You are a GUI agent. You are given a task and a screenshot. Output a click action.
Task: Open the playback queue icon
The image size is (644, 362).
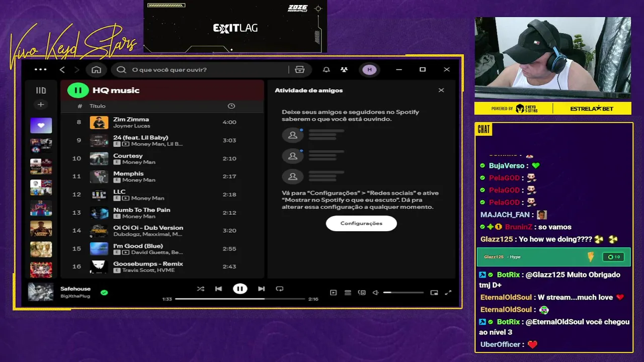[348, 293]
